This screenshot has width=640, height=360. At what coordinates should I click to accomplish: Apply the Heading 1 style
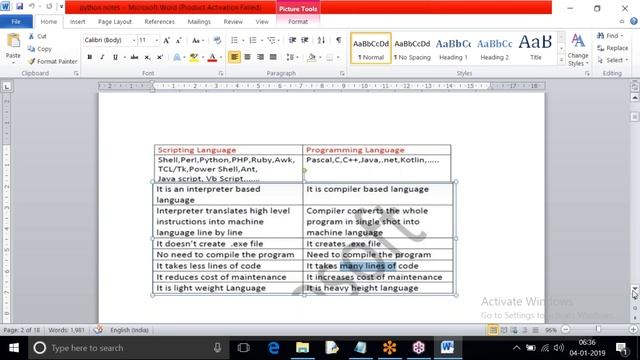click(x=453, y=48)
